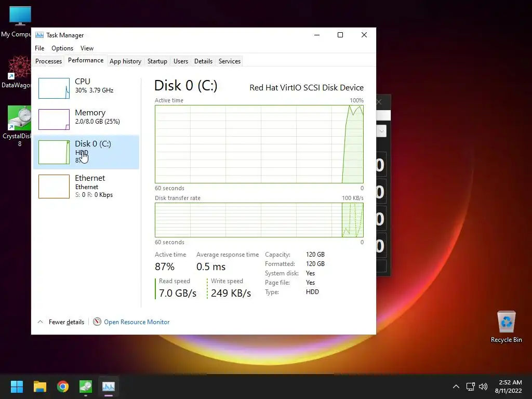The height and width of the screenshot is (399, 532).
Task: Click the Type HDD value
Action: (312, 292)
